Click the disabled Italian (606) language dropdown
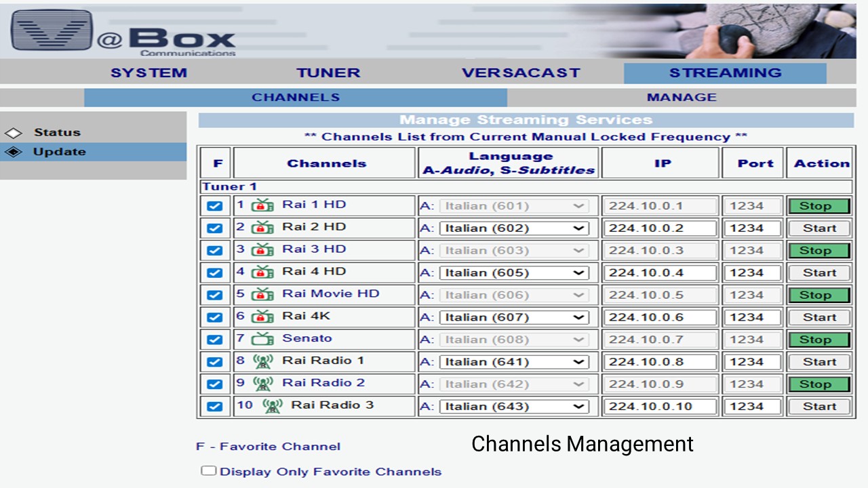The image size is (868, 488). click(514, 296)
